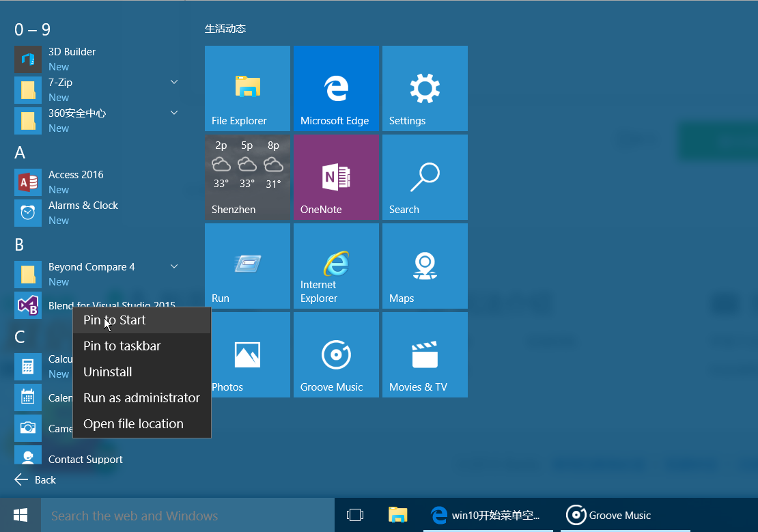The width and height of the screenshot is (758, 532).
Task: Open File Explorer from the taskbar
Action: [398, 515]
